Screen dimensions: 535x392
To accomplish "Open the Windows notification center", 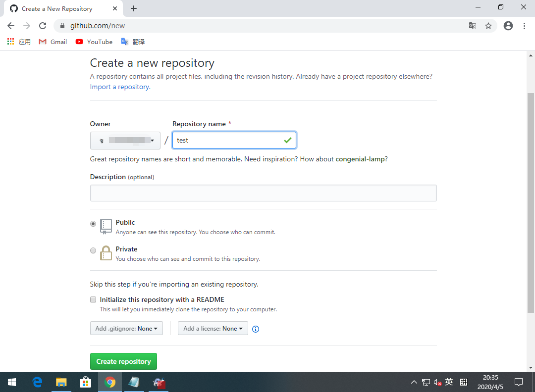I will click(518, 382).
